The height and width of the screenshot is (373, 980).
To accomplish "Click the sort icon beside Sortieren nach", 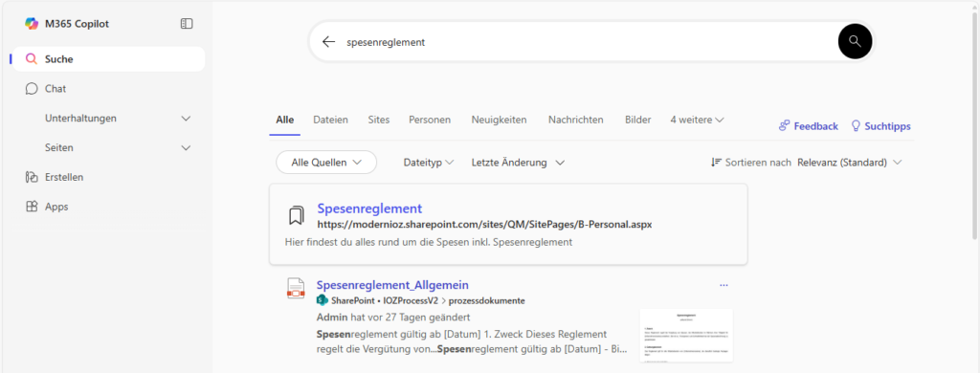I will 716,163.
